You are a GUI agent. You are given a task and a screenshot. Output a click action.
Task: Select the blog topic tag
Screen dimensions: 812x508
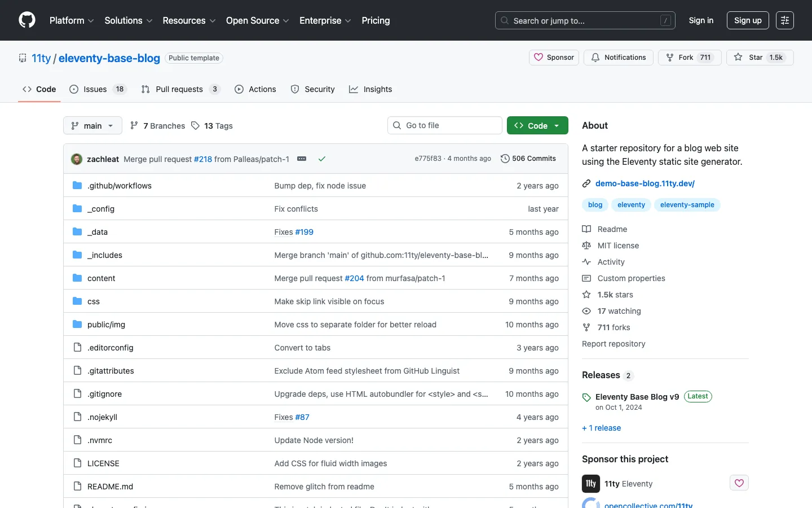[595, 205]
